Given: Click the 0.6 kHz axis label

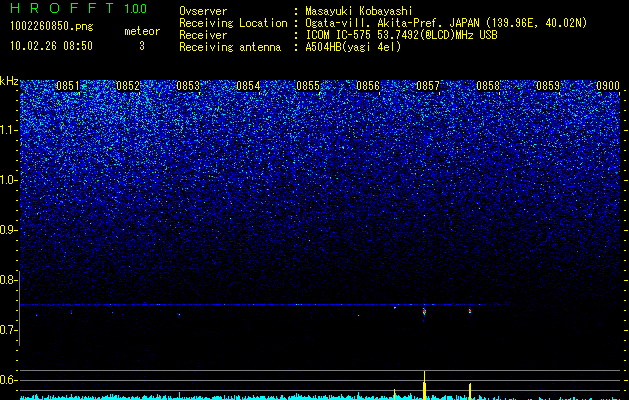Looking at the screenshot, I should click(8, 380).
